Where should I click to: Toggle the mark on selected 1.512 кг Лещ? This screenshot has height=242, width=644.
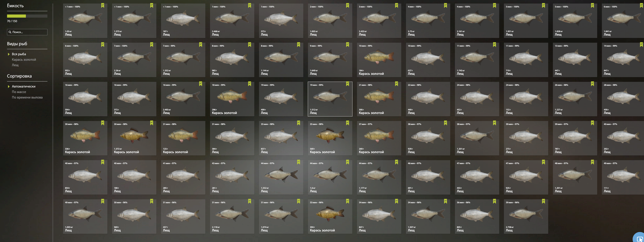pyautogui.click(x=348, y=84)
